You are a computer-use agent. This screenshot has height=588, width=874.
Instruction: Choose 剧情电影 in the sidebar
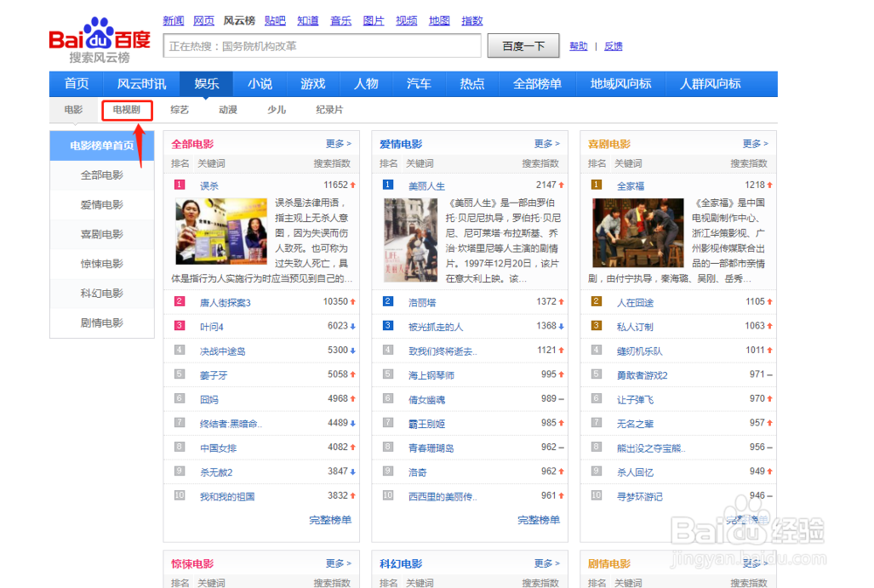click(x=102, y=322)
